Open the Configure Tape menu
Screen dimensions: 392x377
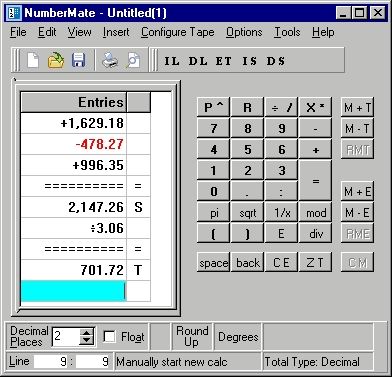click(x=177, y=32)
